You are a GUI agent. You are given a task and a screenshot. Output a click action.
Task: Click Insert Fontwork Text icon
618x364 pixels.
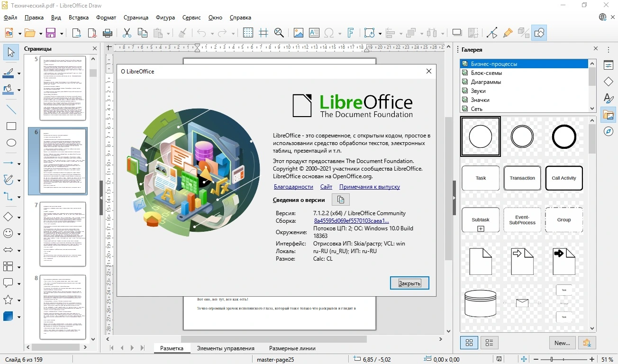350,33
